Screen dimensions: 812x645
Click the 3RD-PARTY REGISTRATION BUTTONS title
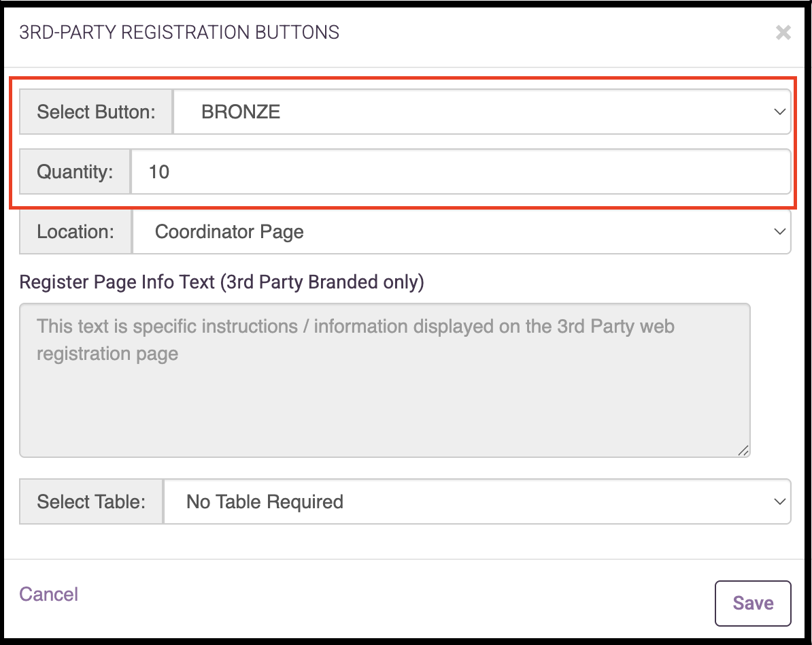(179, 32)
